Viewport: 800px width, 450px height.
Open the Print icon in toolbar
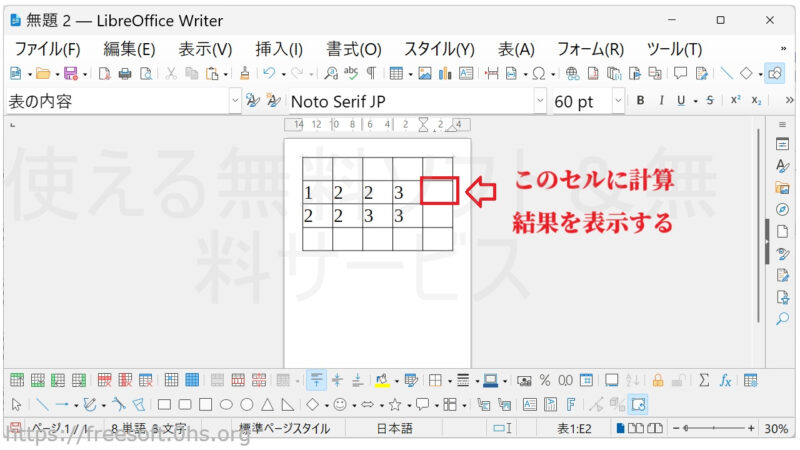124,73
